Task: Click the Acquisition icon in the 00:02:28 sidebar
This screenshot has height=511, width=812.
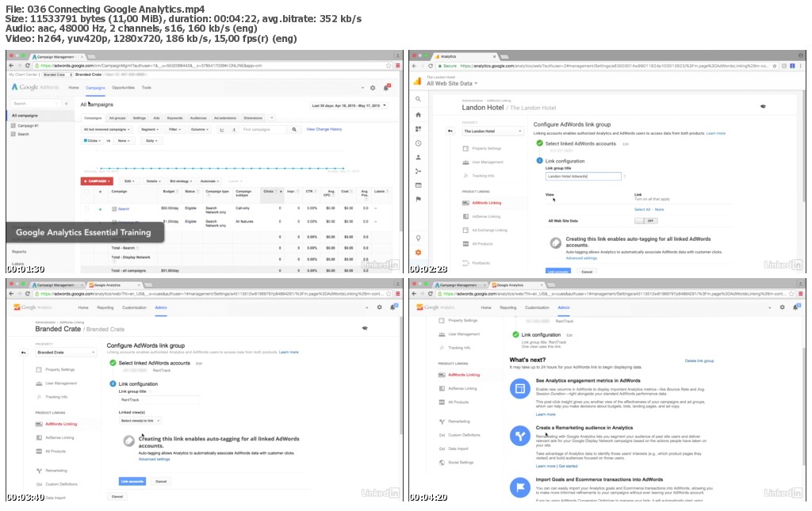Action: [x=418, y=171]
